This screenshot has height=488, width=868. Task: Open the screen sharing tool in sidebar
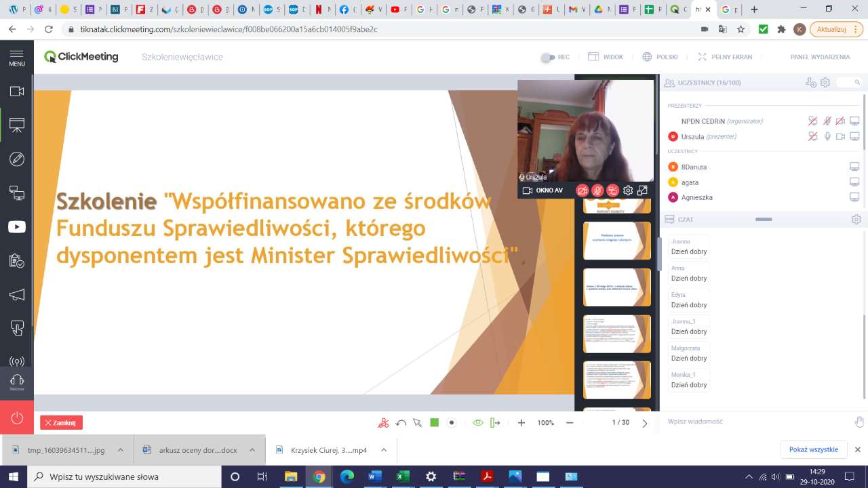click(x=16, y=193)
